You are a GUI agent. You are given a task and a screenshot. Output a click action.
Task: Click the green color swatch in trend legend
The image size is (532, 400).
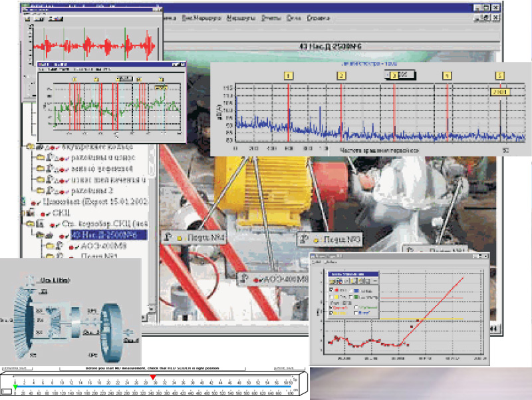[x=356, y=297]
